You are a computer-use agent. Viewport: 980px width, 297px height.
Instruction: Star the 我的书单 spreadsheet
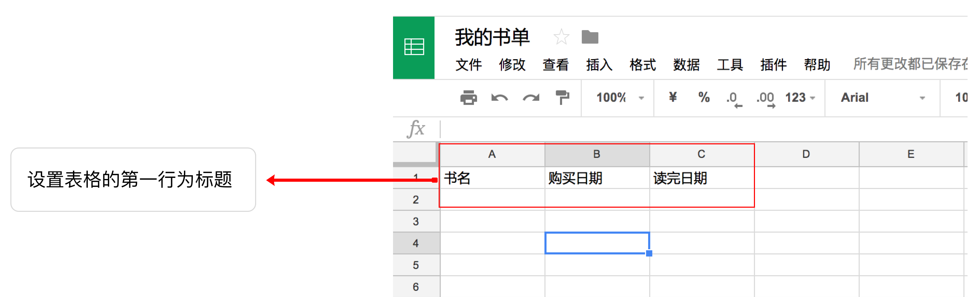click(x=561, y=37)
